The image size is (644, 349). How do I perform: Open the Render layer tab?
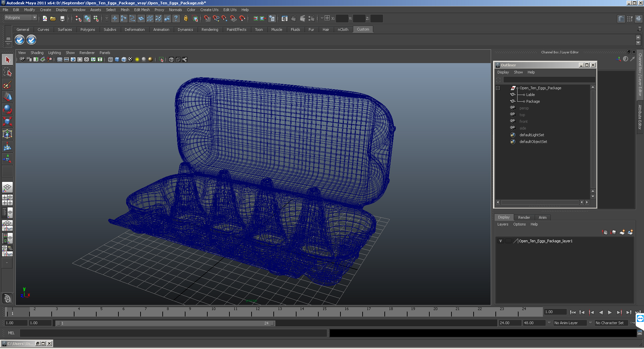click(x=524, y=217)
